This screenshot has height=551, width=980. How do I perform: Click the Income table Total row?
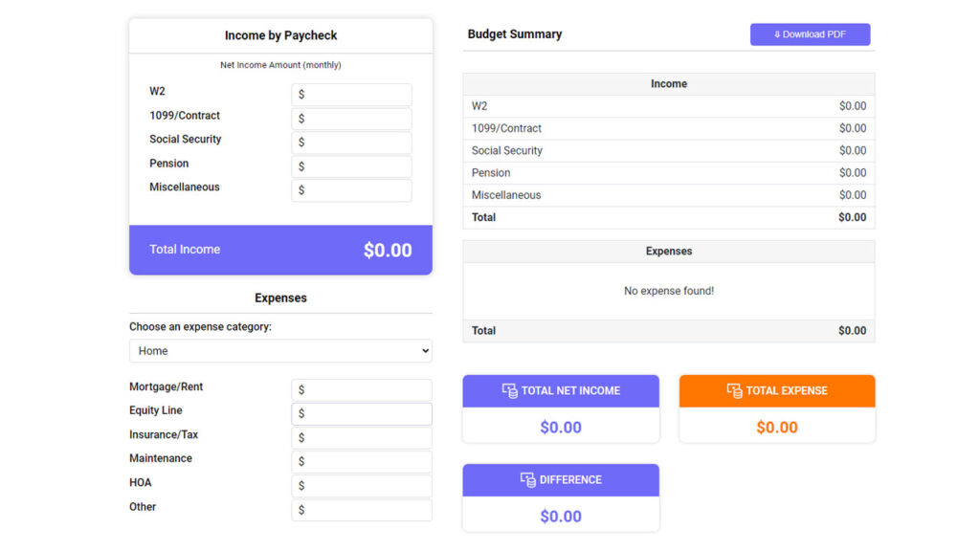(669, 217)
